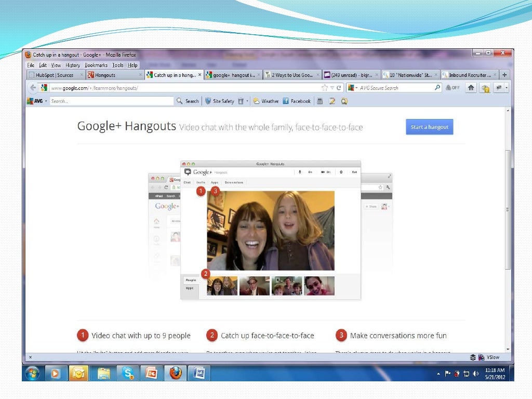Image resolution: width=532 pixels, height=399 pixels.
Task: Click the AVG logo in the toolbar
Action: (35, 101)
